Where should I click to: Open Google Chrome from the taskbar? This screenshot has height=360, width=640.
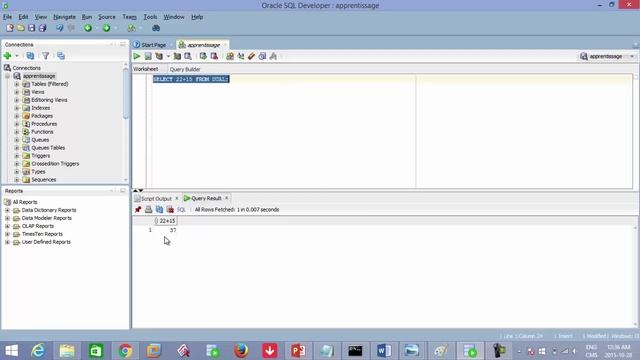coord(125,351)
